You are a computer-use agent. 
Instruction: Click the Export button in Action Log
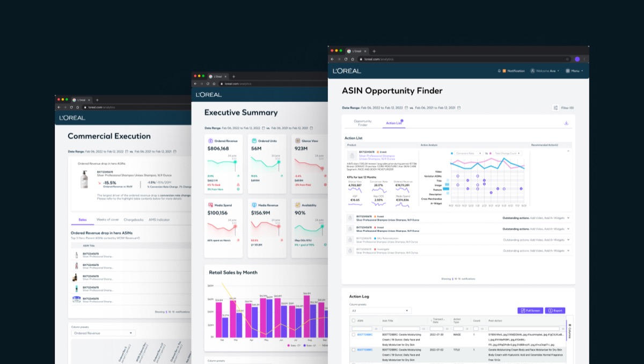click(555, 310)
